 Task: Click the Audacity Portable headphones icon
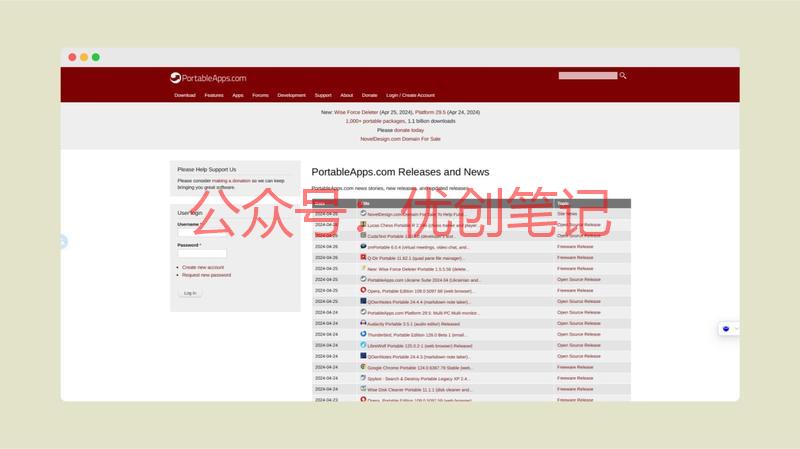click(363, 323)
